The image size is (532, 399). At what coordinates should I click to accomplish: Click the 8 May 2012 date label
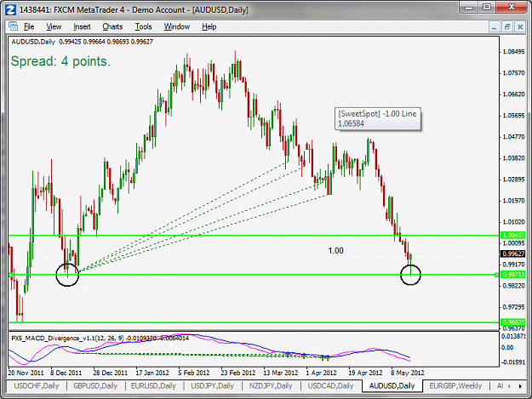pos(408,373)
